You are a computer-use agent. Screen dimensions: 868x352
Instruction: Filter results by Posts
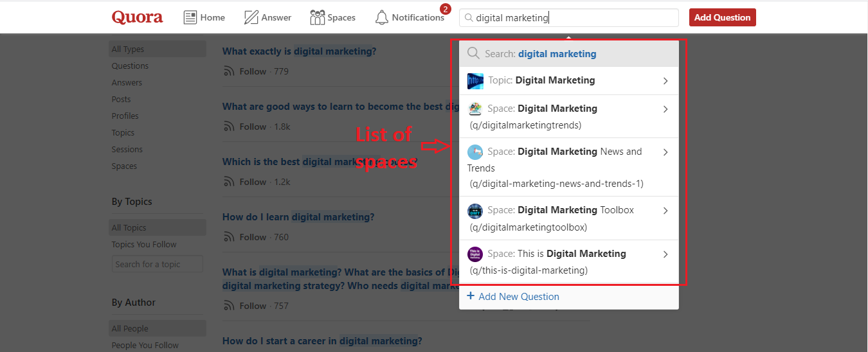click(121, 99)
